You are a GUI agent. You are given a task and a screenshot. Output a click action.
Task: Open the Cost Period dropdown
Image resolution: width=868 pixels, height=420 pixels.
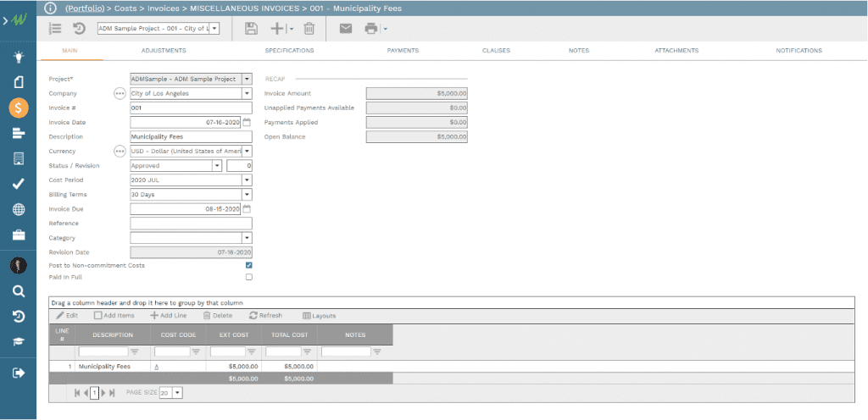(x=247, y=180)
